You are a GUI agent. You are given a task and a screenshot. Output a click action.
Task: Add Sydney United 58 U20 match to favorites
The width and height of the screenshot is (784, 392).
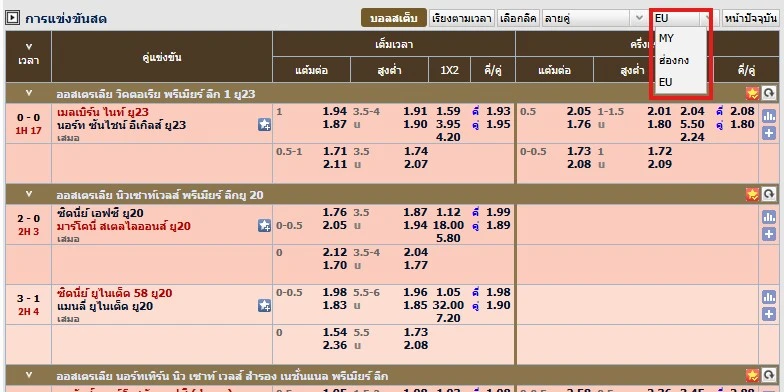tap(264, 306)
